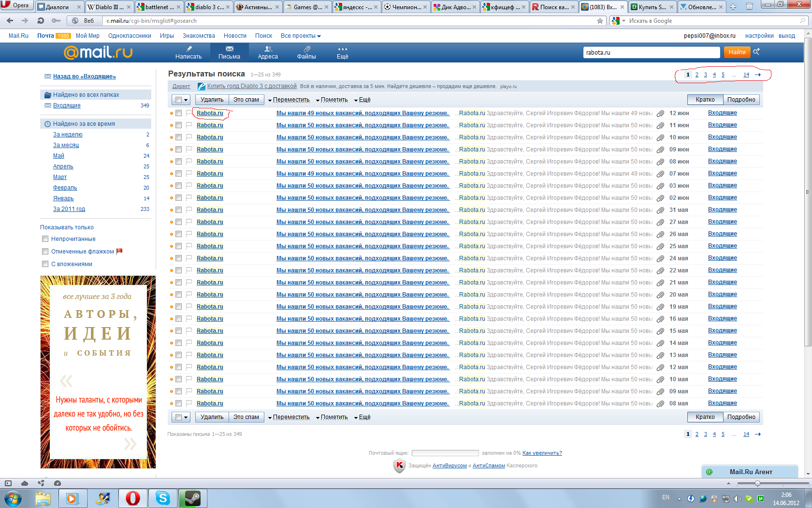
Task: Click the password wand key icon
Action: (x=56, y=21)
